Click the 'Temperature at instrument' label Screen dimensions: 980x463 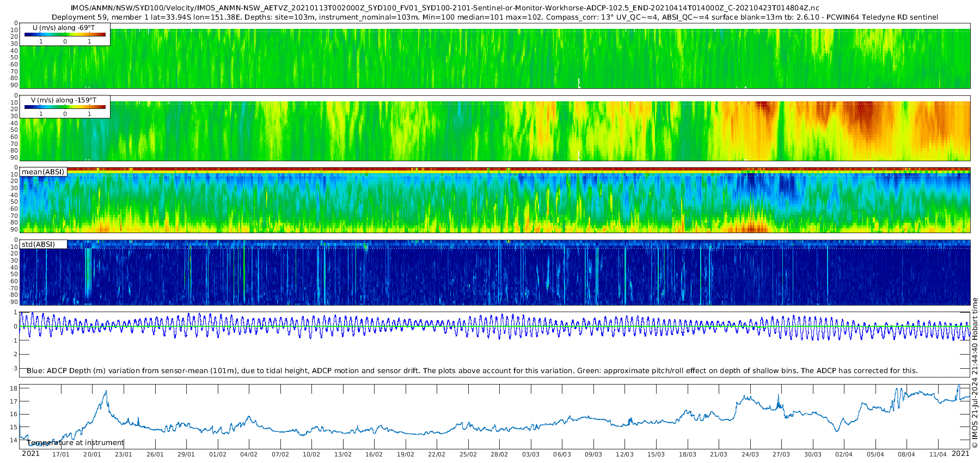(76, 443)
